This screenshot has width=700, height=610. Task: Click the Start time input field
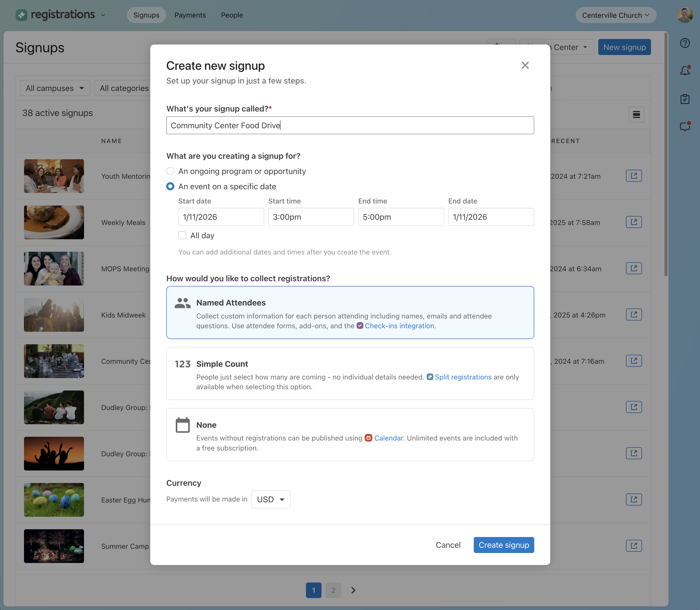(x=311, y=217)
